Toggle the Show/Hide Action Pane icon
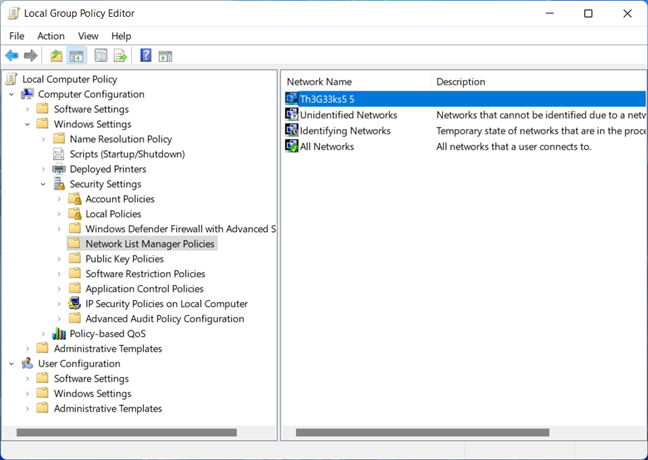This screenshot has width=648, height=460. click(x=165, y=56)
